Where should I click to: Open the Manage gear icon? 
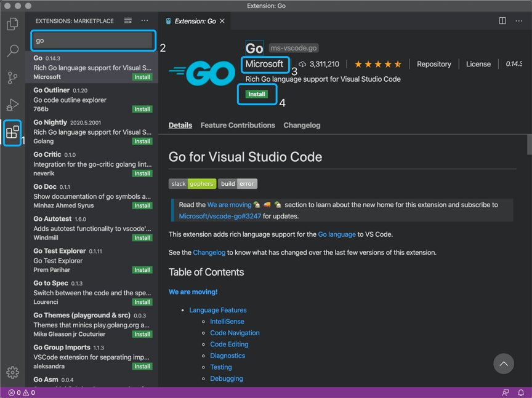pyautogui.click(x=12, y=372)
